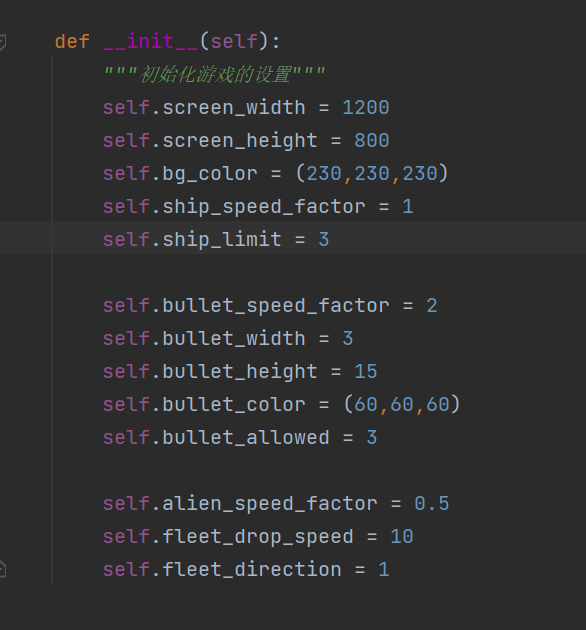Place the cursor at the ship_limit value 3

[x=324, y=239]
